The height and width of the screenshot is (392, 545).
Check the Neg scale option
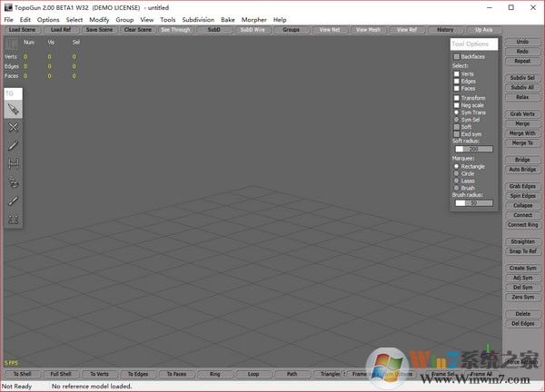(457, 105)
